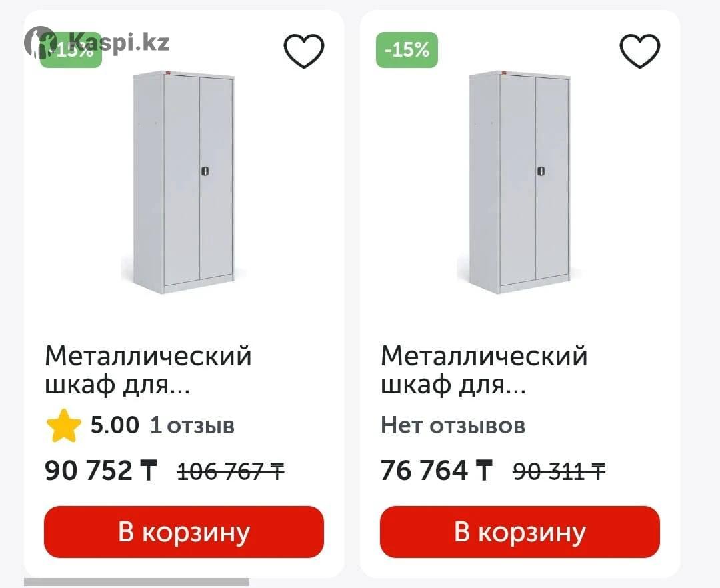Viewport: 720px width, 588px height.
Task: Click the crossed-out 90 311 ₸ price
Action: [x=559, y=472]
